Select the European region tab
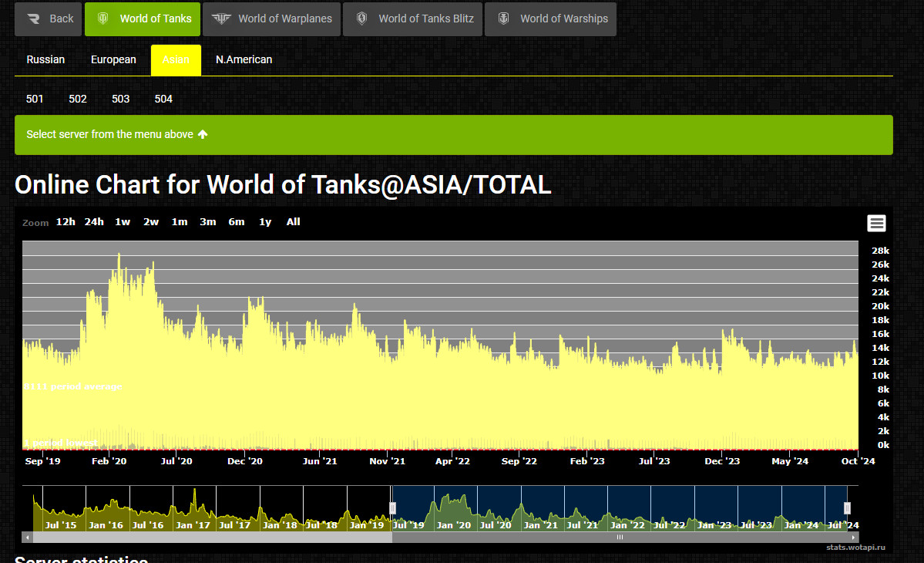This screenshot has height=563, width=924. coord(113,59)
